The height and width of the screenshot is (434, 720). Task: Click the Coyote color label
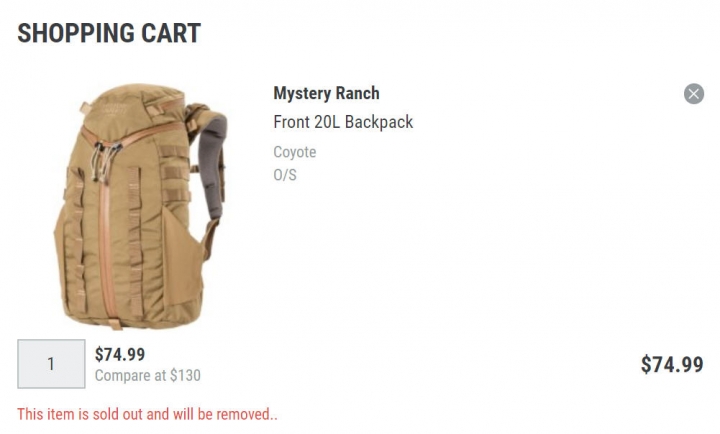(295, 152)
